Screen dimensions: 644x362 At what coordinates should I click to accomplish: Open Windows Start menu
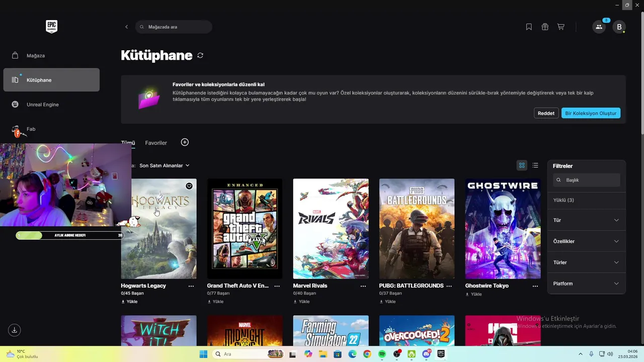click(x=203, y=354)
